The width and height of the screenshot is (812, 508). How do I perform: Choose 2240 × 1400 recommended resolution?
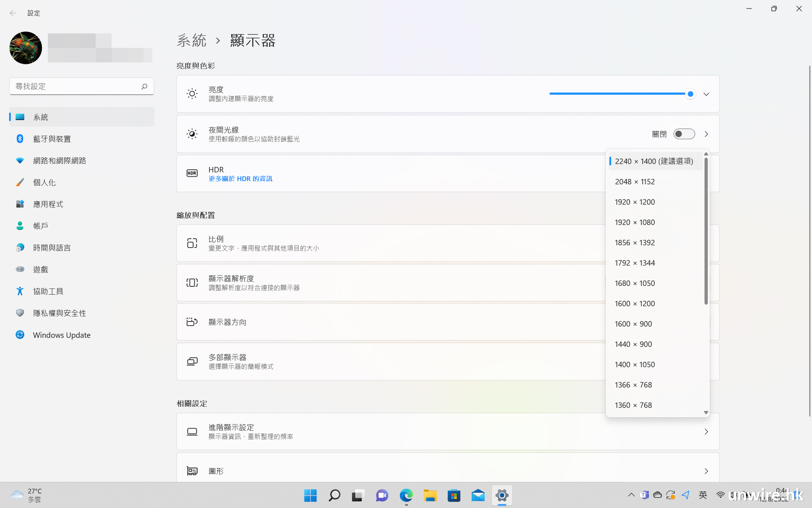[x=653, y=161]
